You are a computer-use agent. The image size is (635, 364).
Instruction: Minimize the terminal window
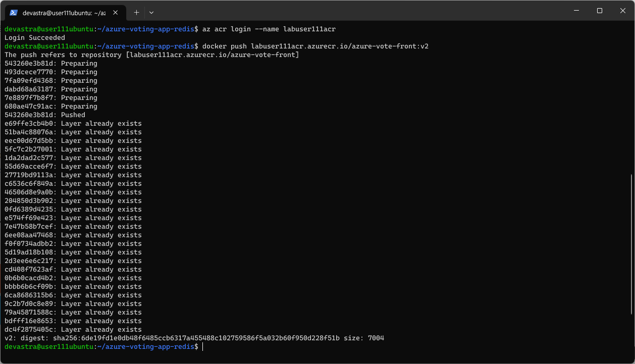coord(575,11)
